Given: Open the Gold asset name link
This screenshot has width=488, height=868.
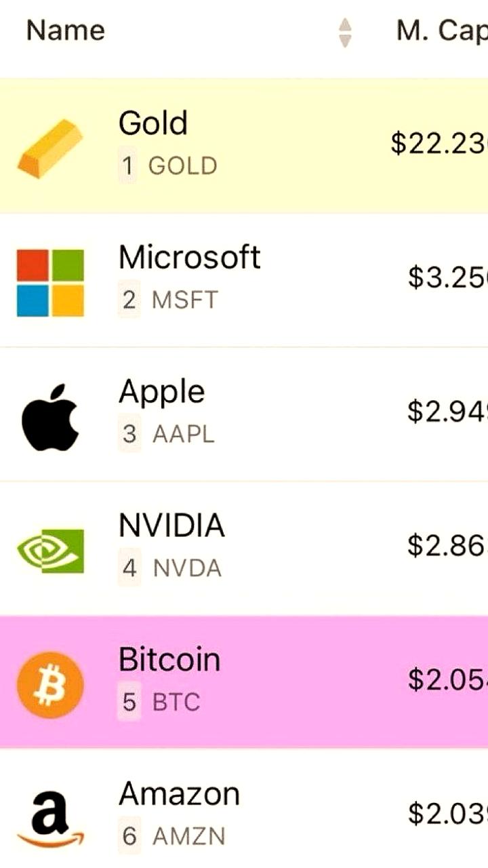Looking at the screenshot, I should pyautogui.click(x=153, y=123).
